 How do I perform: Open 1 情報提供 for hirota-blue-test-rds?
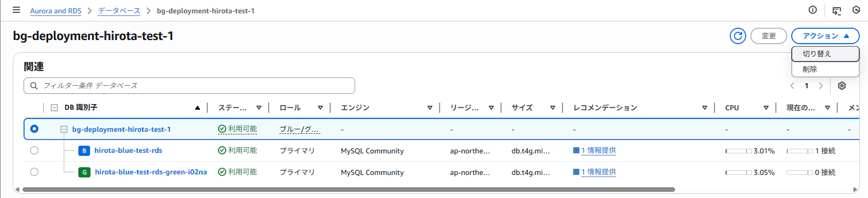599,151
